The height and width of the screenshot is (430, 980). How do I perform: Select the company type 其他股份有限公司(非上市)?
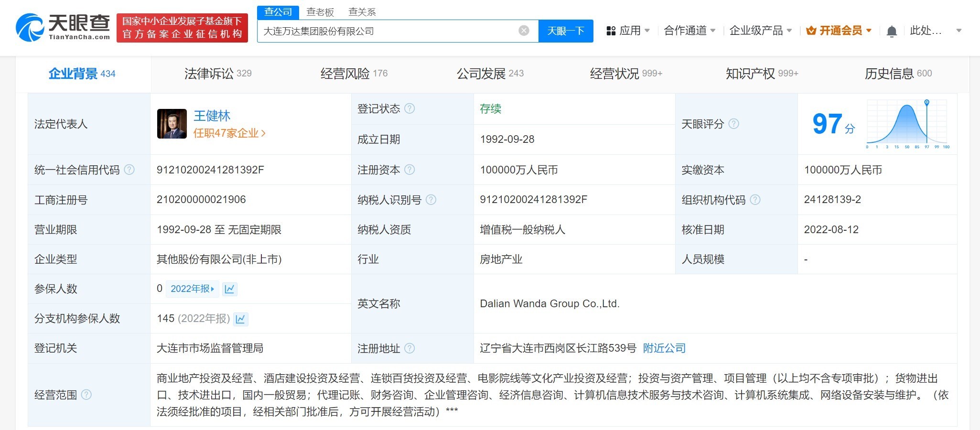[219, 259]
